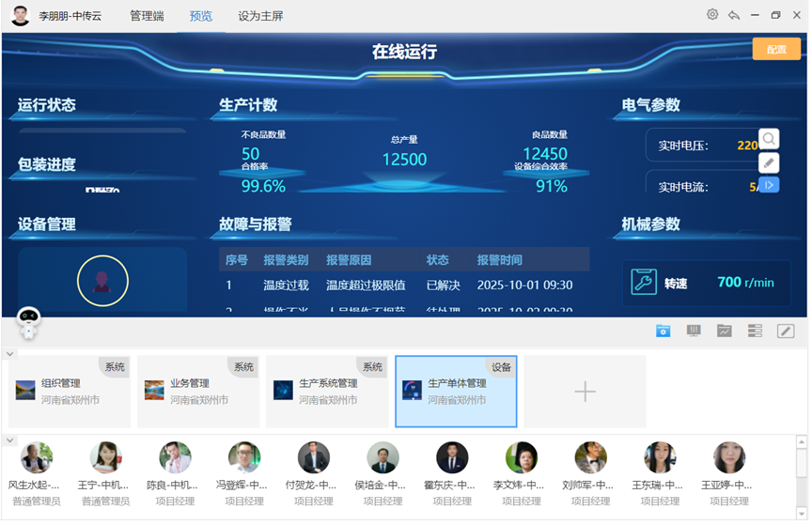
Task: Collapse the system cards panel chevron
Action: click(x=10, y=354)
